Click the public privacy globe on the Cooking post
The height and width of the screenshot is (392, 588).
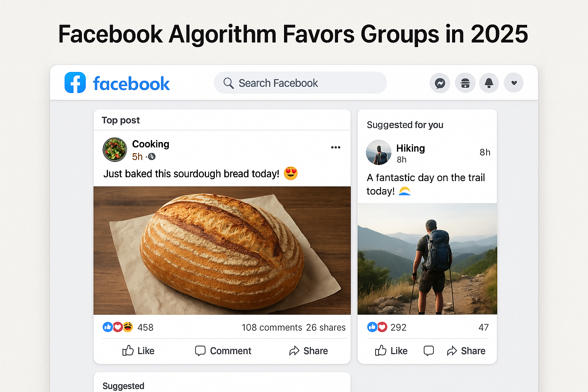coord(152,157)
